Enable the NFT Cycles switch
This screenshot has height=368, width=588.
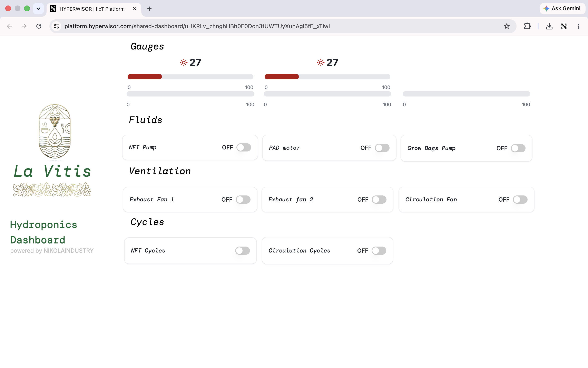pyautogui.click(x=243, y=251)
